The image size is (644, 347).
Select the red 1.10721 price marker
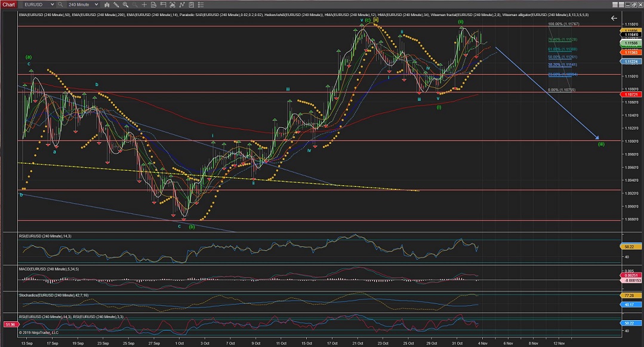(631, 94)
